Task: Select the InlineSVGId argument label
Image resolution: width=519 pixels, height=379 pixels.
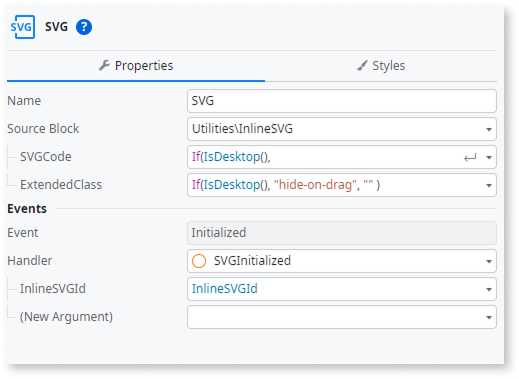Action: coord(53,289)
